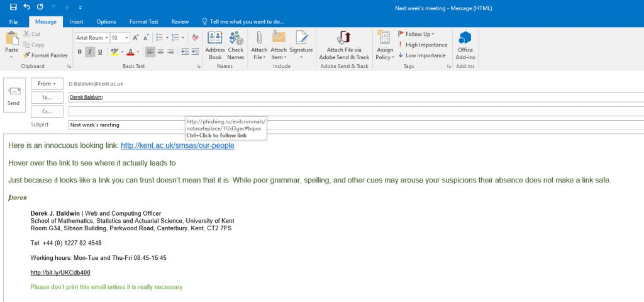Click the Send button
644x302 pixels.
(14, 95)
